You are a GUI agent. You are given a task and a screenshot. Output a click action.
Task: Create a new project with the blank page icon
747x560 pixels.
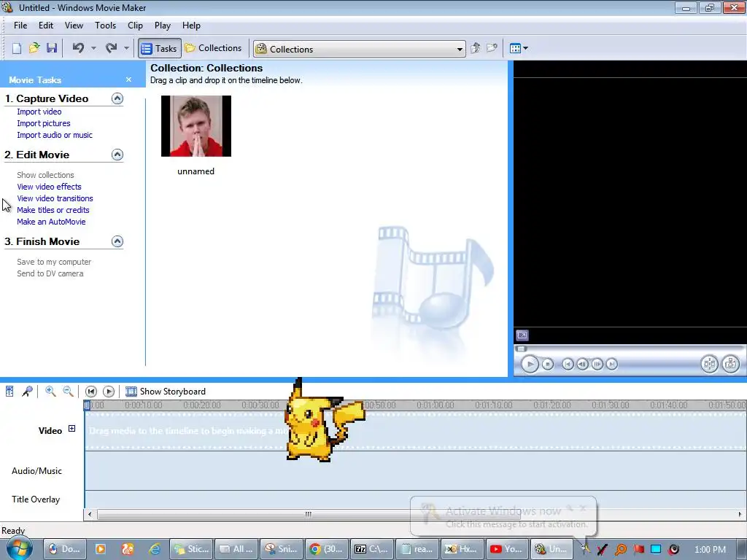(17, 48)
